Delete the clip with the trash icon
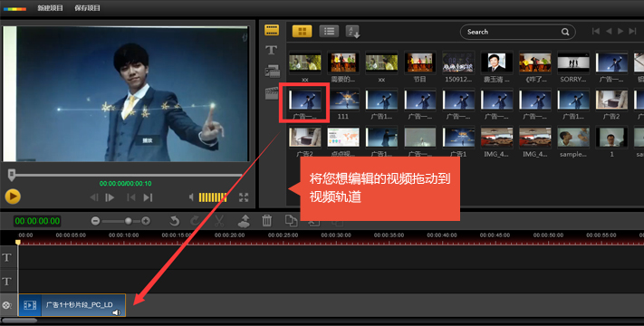This screenshot has height=326, width=644. coord(267,220)
